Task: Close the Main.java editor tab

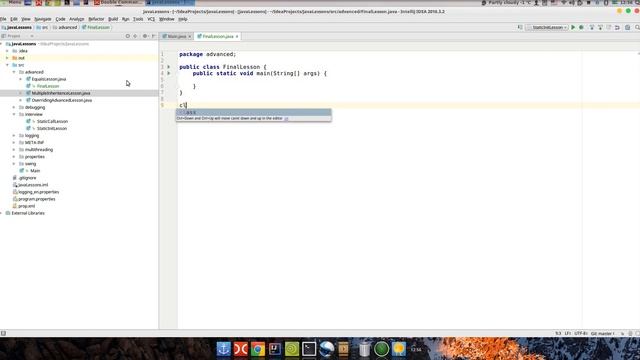Action: tap(189, 37)
